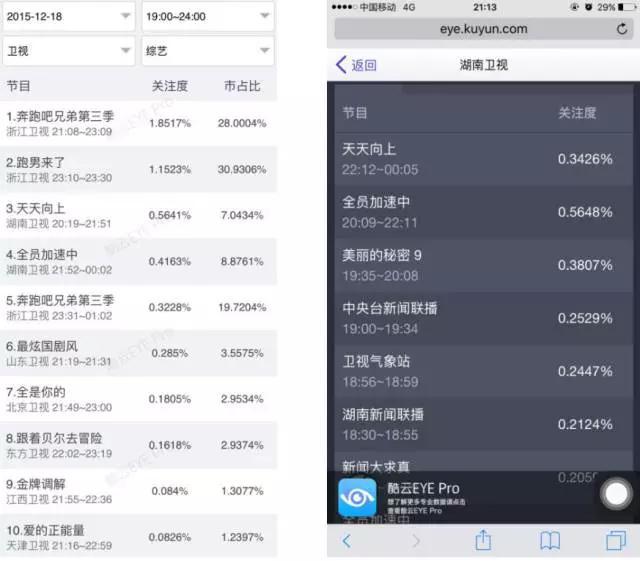The image size is (640, 561).
Task: Select row 2.跑男来了
Action: 138,169
